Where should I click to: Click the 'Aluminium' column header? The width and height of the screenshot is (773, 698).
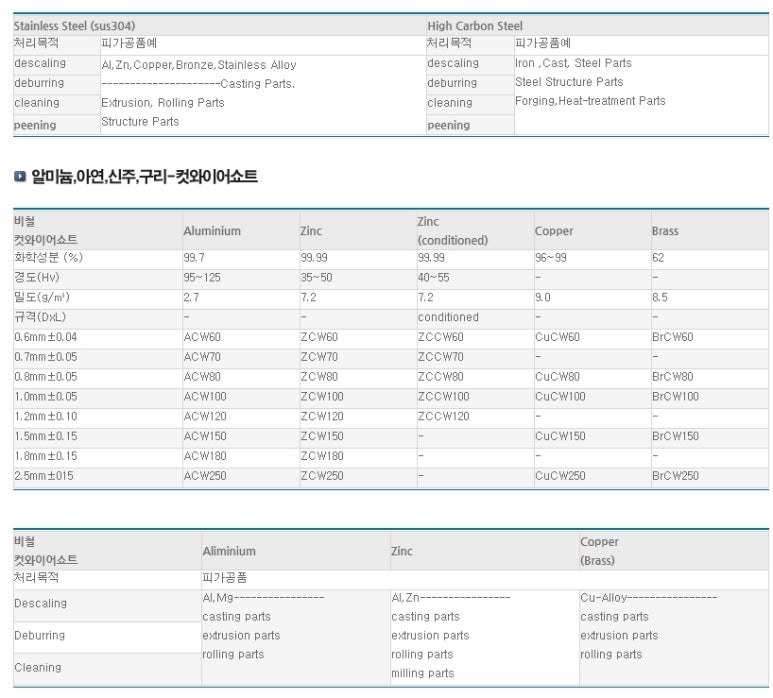coord(212,231)
